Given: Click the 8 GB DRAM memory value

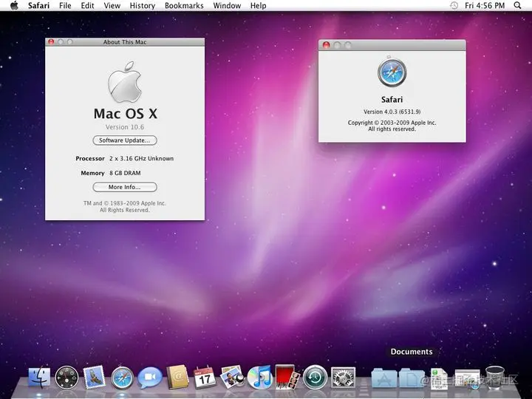Looking at the screenshot, I should click(x=125, y=173).
